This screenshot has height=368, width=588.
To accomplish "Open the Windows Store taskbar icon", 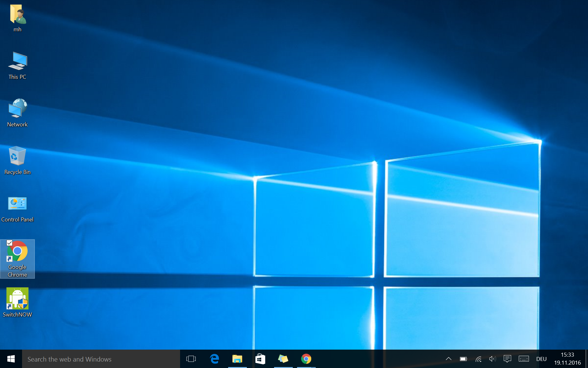I will (x=260, y=359).
